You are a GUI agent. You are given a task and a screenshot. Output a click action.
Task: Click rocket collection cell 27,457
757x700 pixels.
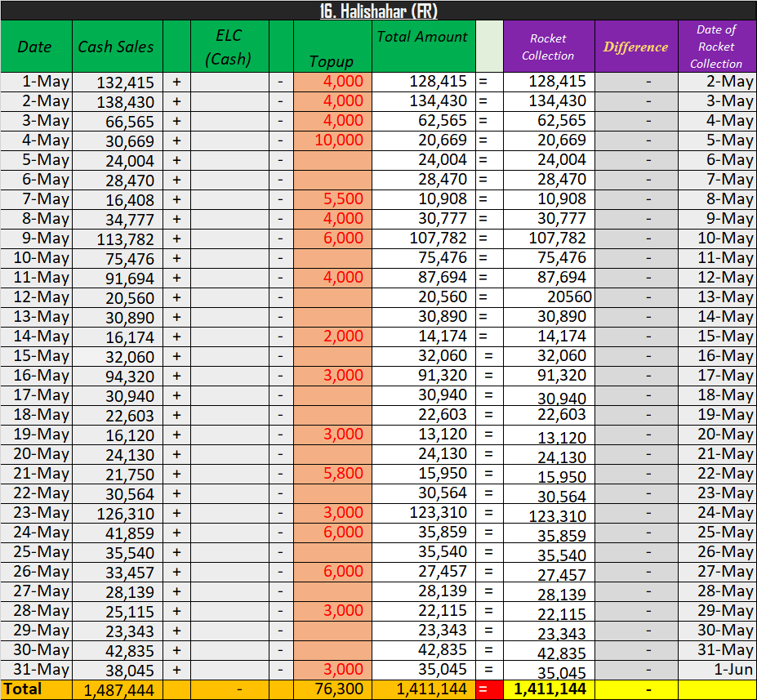pos(549,572)
